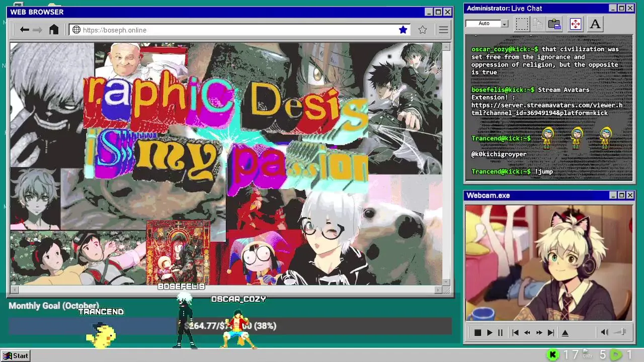Maximize the WEB BROWSER window

coord(438,12)
